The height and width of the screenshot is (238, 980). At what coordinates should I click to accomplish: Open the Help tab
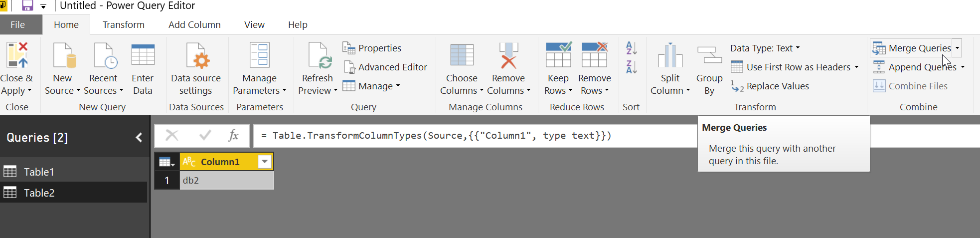click(x=298, y=24)
